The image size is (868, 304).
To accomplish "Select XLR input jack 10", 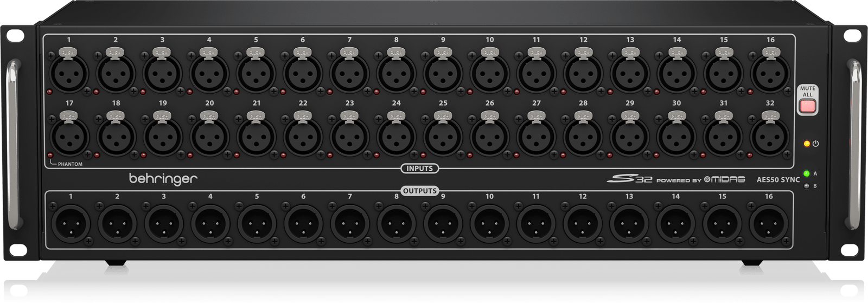I will (490, 73).
